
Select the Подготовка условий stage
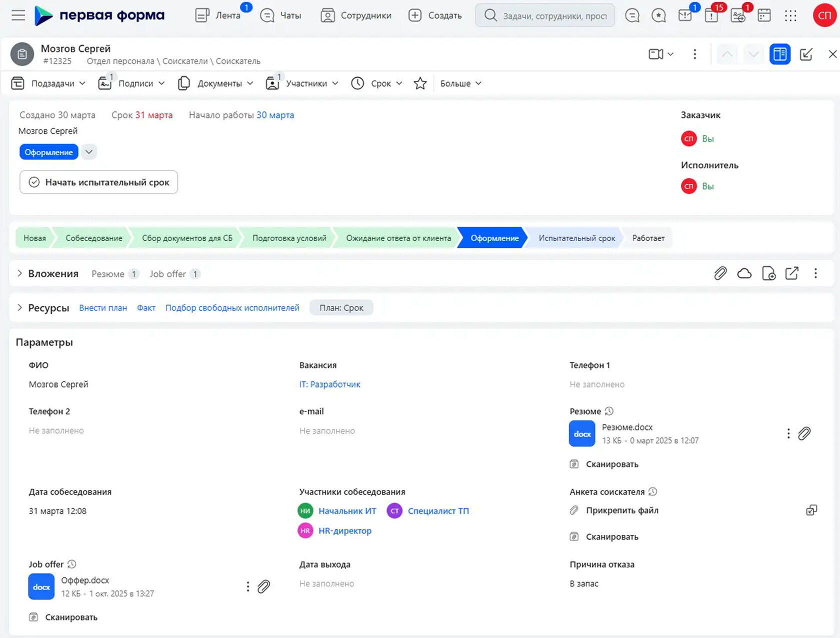pos(289,238)
